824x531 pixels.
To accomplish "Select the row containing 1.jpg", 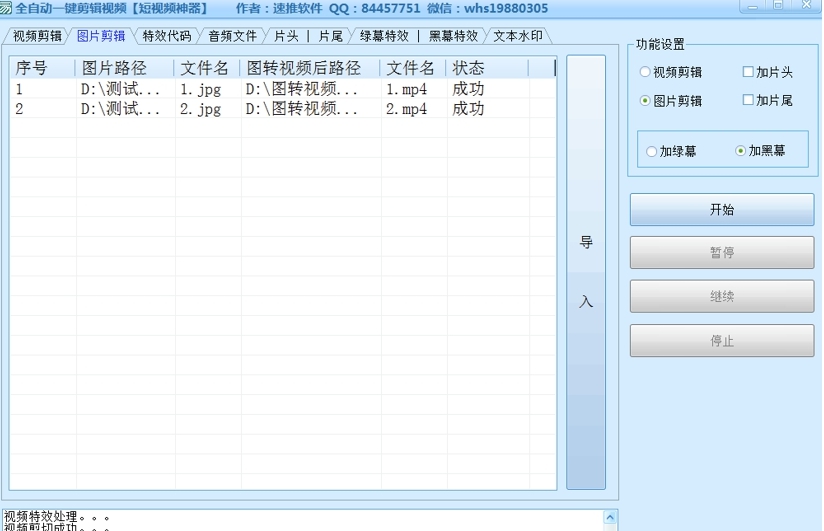I will tap(283, 89).
